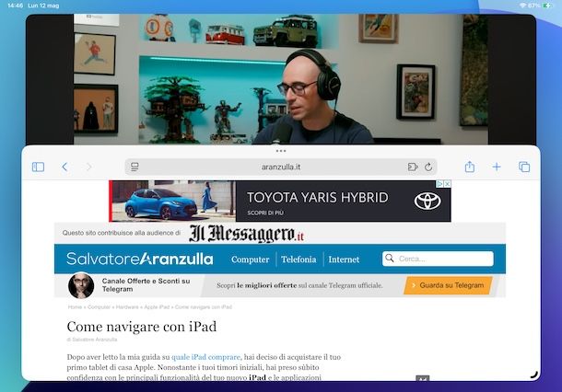Select the Apple iPad breadcrumb link
The width and height of the screenshot is (562, 392).
pos(153,306)
